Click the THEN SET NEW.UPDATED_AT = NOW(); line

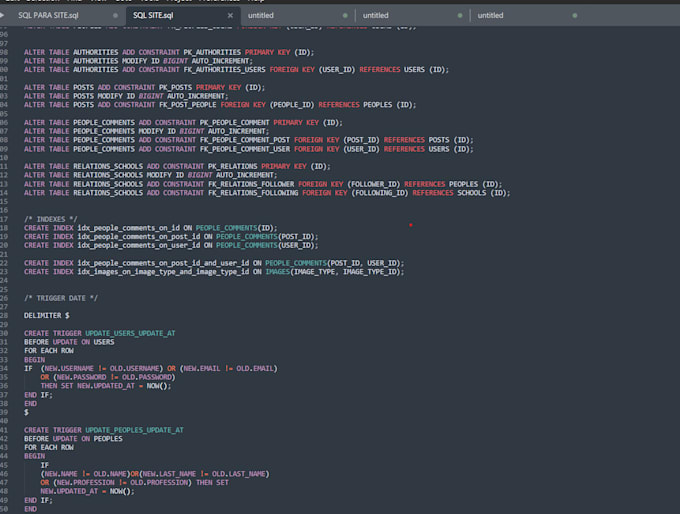105,386
